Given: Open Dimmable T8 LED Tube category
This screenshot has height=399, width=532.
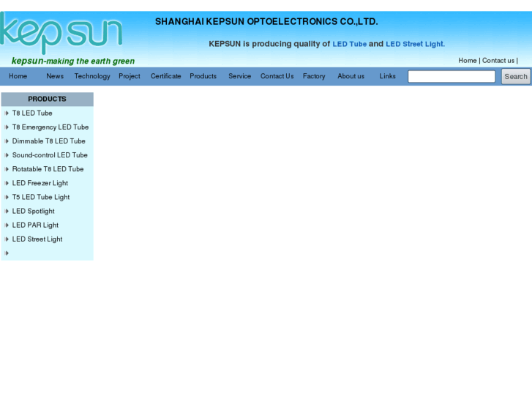Looking at the screenshot, I should click(48, 141).
